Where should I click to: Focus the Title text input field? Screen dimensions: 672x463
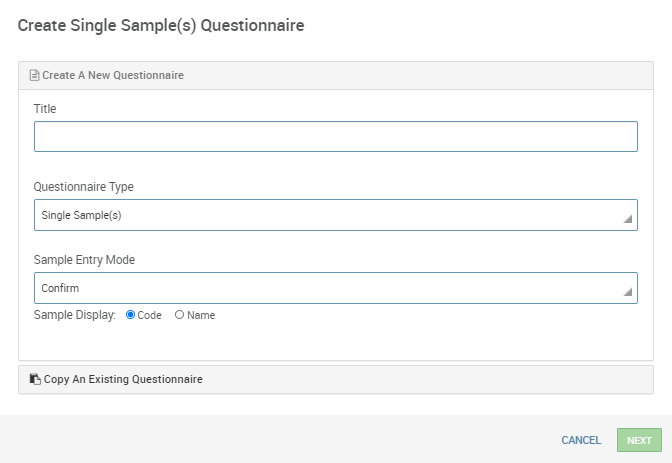335,136
